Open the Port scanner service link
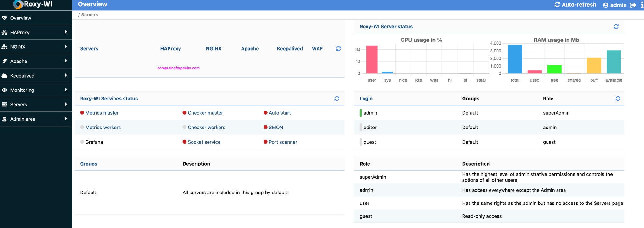The image size is (644, 228). click(x=283, y=142)
